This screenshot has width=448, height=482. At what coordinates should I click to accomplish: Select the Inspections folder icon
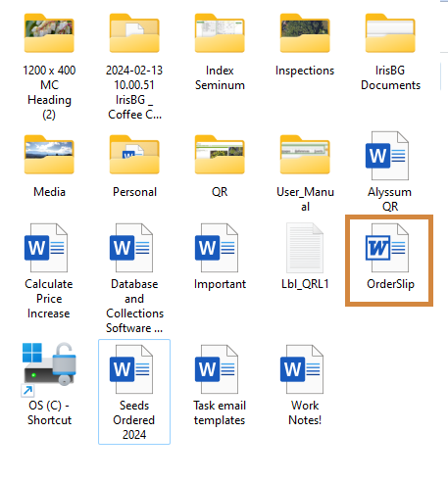coord(305,32)
